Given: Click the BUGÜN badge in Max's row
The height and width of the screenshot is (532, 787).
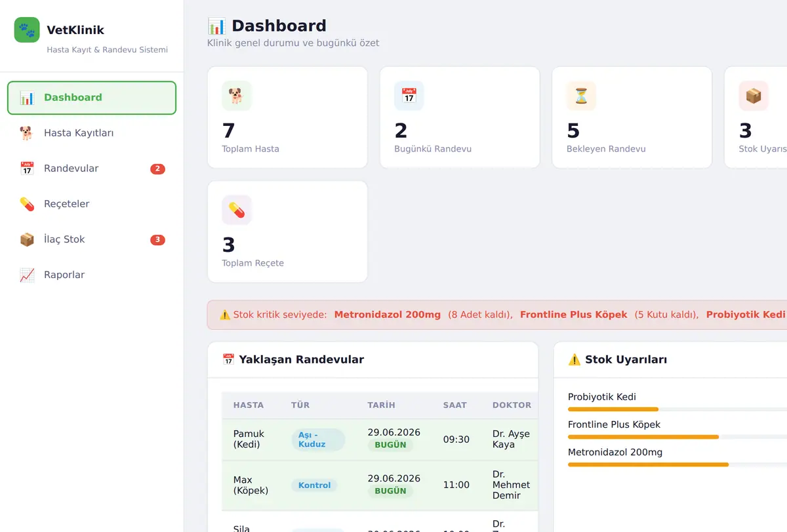Looking at the screenshot, I should coord(390,491).
